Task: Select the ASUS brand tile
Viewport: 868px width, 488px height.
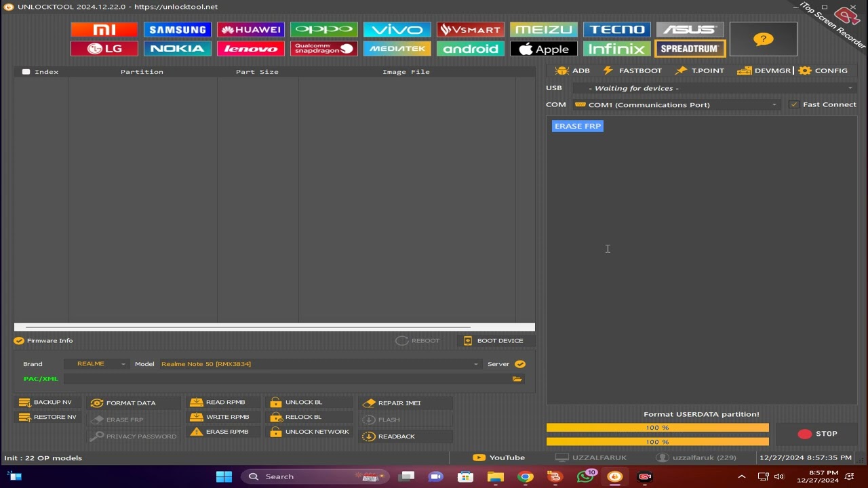Action: coord(690,30)
